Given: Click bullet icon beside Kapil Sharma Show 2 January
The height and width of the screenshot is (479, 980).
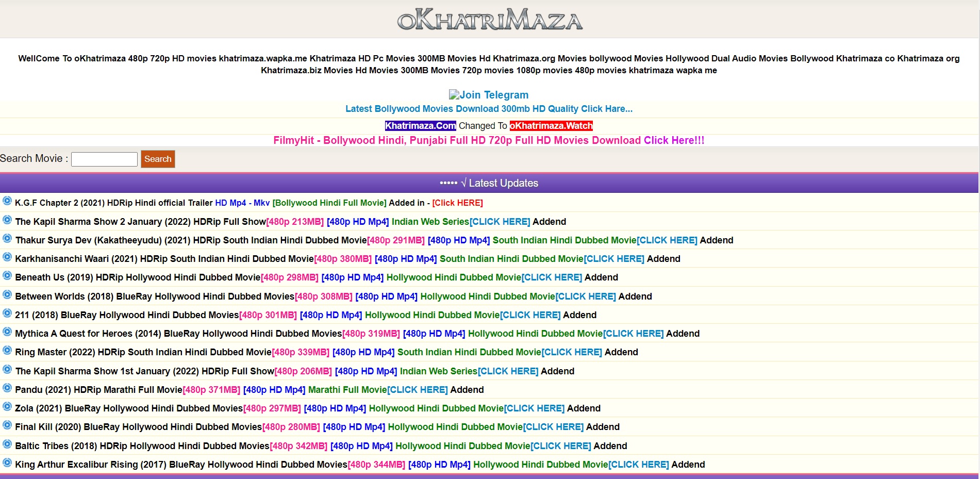Looking at the screenshot, I should [x=7, y=220].
